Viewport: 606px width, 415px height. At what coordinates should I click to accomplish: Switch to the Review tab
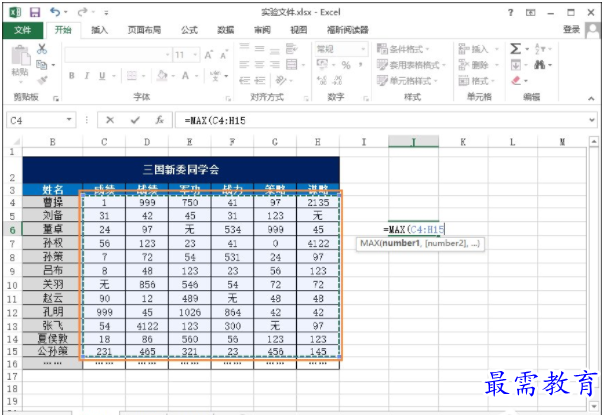tap(262, 30)
